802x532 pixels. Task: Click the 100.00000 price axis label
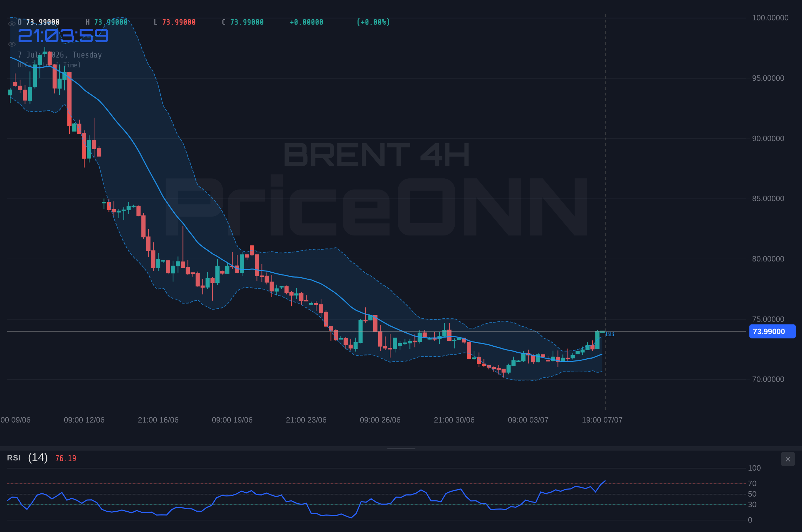coord(770,18)
